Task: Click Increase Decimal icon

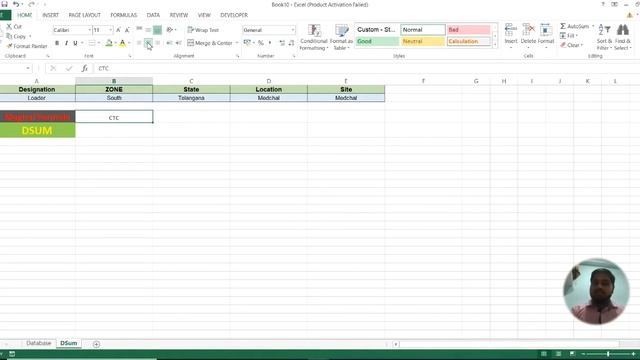Action: tap(282, 42)
